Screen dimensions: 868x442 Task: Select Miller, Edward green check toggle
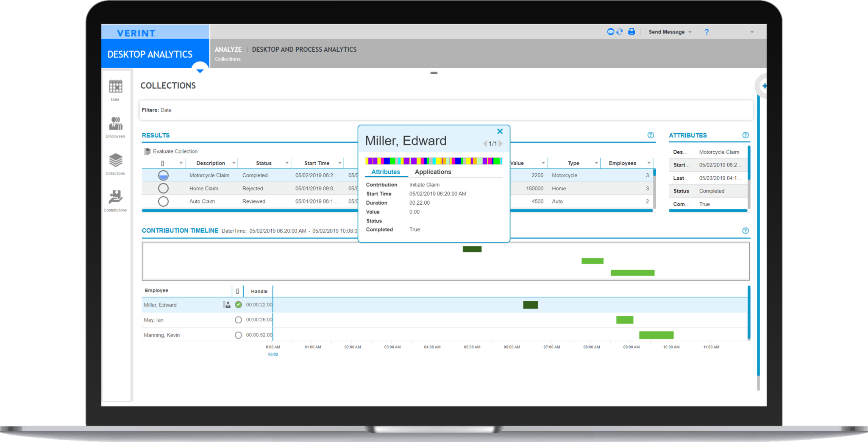(x=238, y=305)
